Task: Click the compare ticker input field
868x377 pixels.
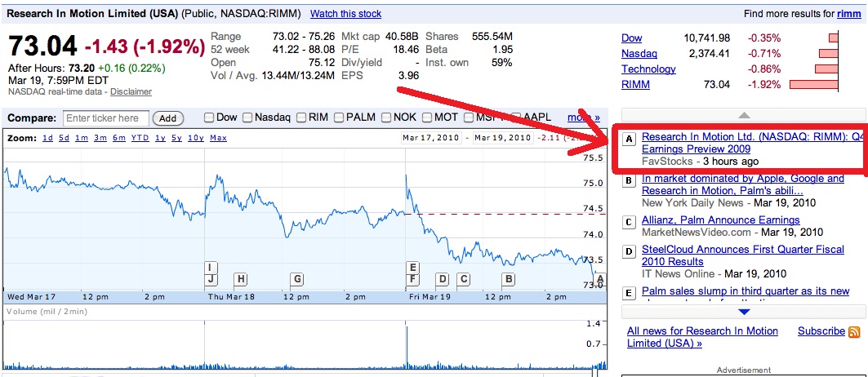Action: point(106,118)
